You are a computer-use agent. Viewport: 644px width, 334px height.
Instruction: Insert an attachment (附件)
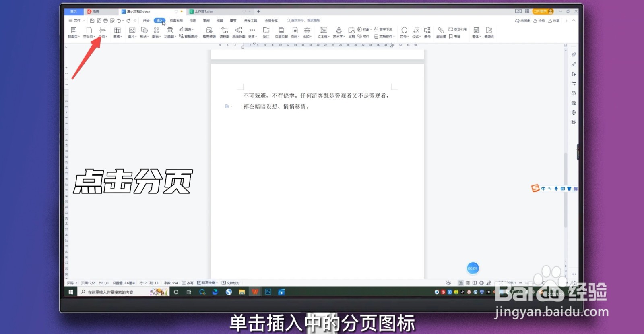pos(363,36)
